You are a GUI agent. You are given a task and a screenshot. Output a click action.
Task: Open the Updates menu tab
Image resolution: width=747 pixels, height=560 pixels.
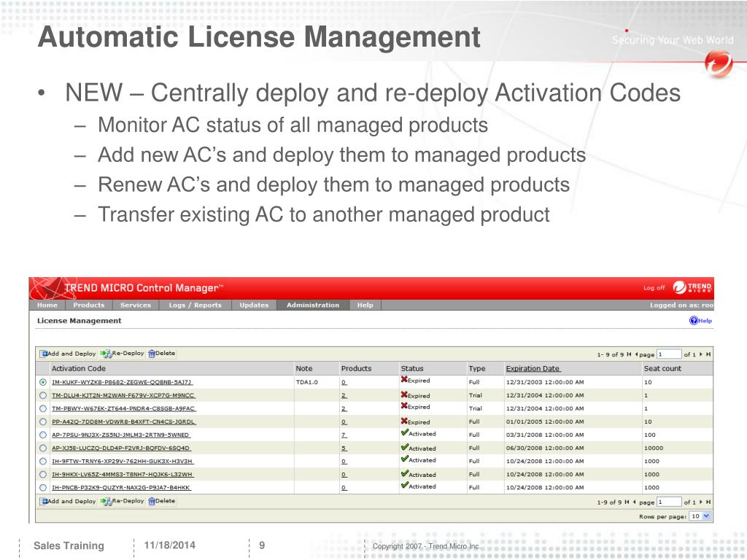[254, 306]
